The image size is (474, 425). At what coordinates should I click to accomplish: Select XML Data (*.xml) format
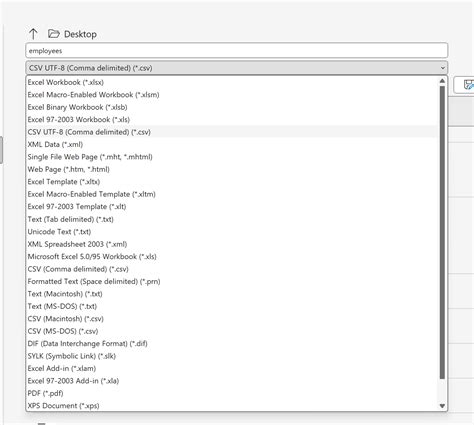232,144
